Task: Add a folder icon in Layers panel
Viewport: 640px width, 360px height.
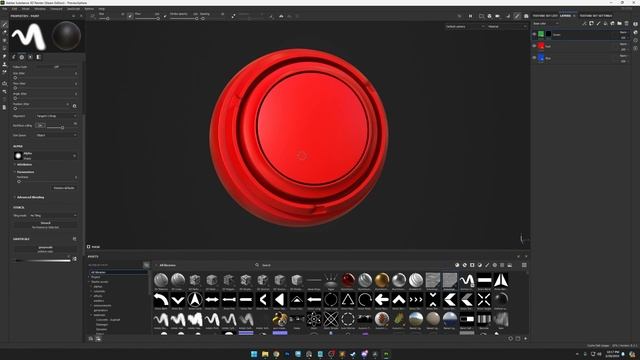Action: coord(619,24)
